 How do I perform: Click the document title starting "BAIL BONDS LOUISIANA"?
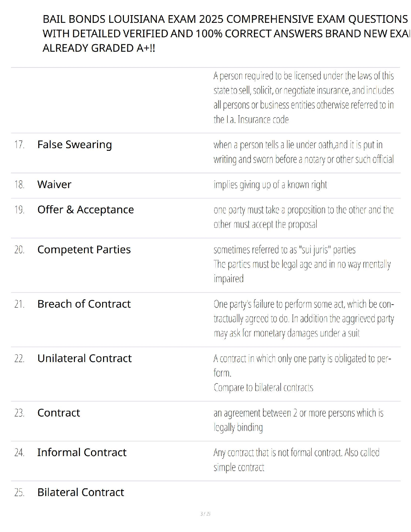(x=225, y=19)
